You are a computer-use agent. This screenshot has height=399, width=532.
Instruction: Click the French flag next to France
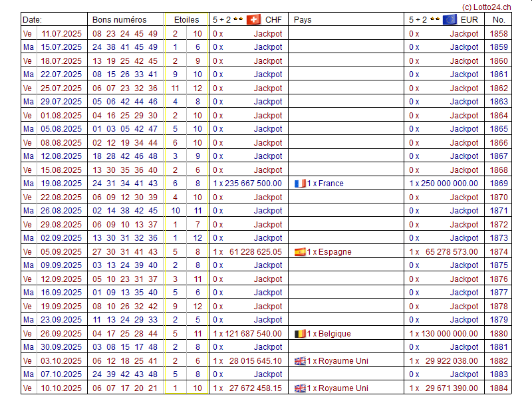pyautogui.click(x=300, y=184)
